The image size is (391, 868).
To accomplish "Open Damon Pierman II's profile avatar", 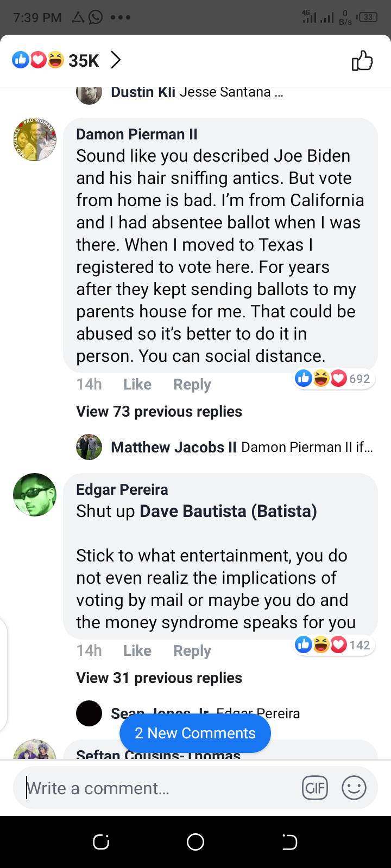I will (35, 139).
